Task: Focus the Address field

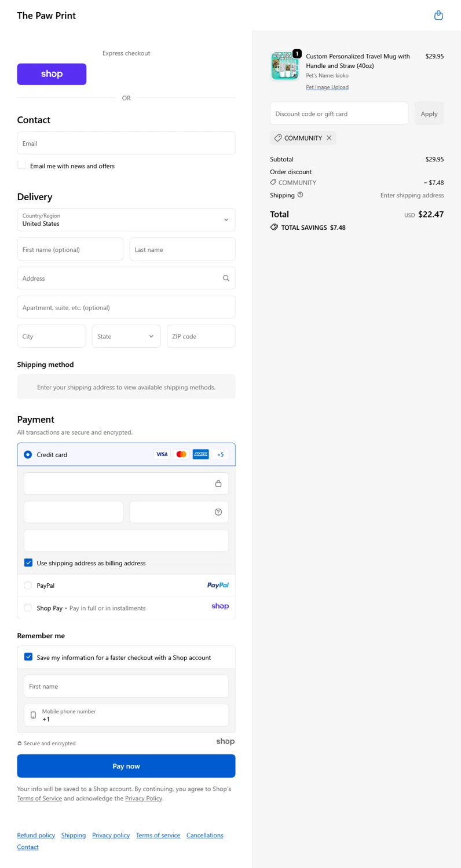Action: pos(126,278)
